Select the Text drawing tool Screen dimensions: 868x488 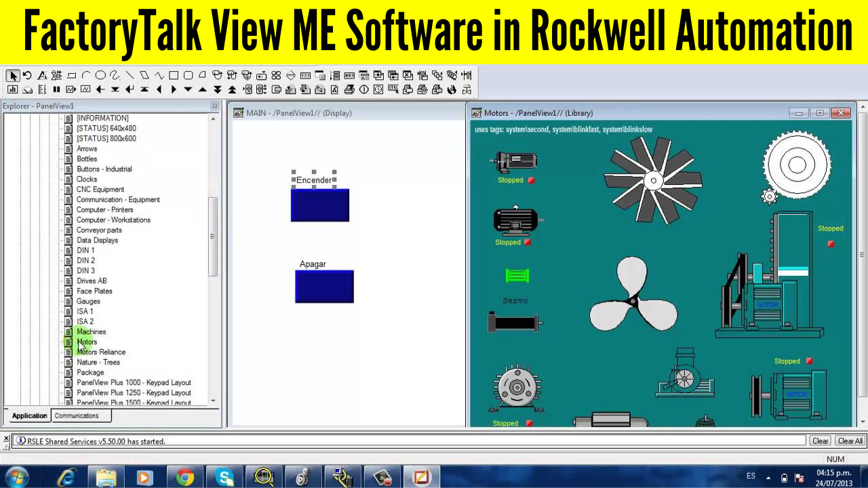41,75
